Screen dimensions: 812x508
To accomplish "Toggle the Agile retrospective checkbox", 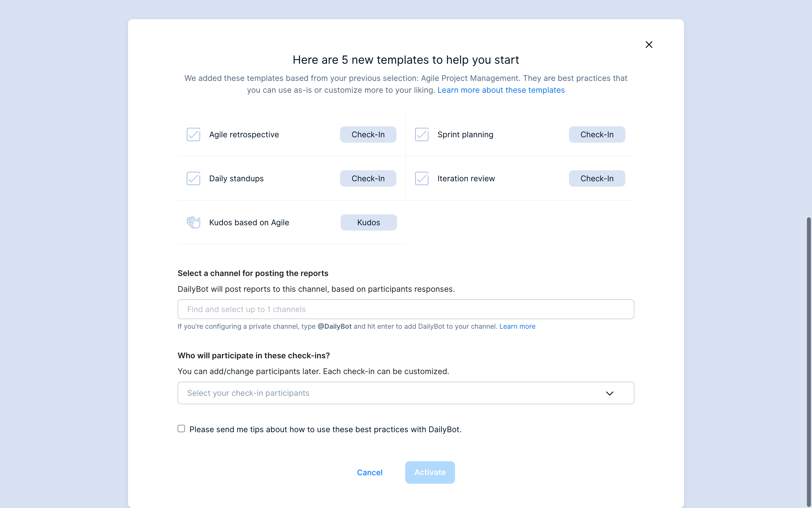I will click(193, 134).
